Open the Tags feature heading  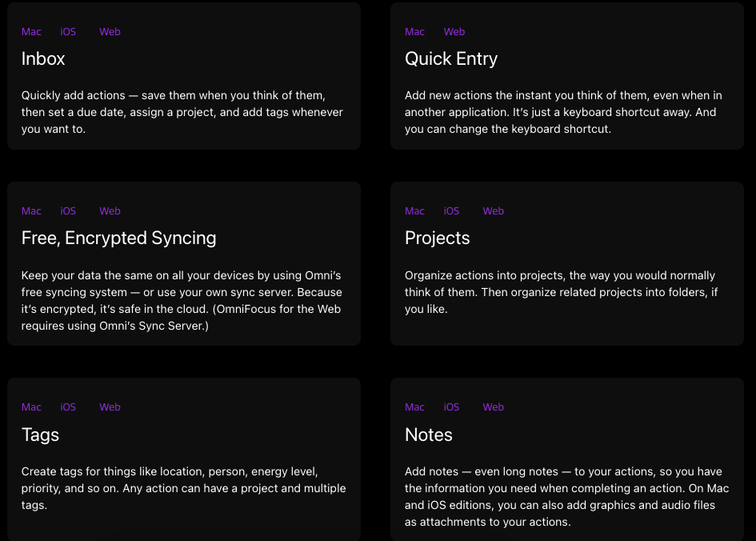(40, 435)
